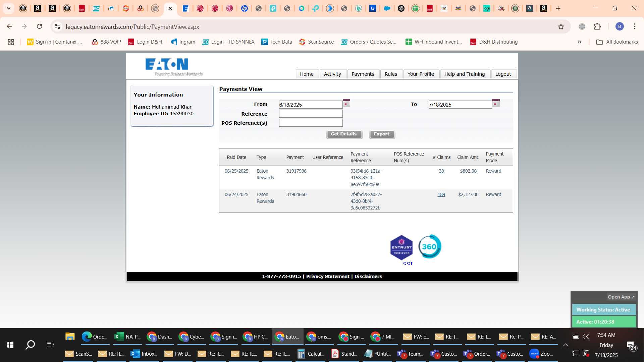
Task: Open Chrome three-dot menu
Action: [635, 26]
